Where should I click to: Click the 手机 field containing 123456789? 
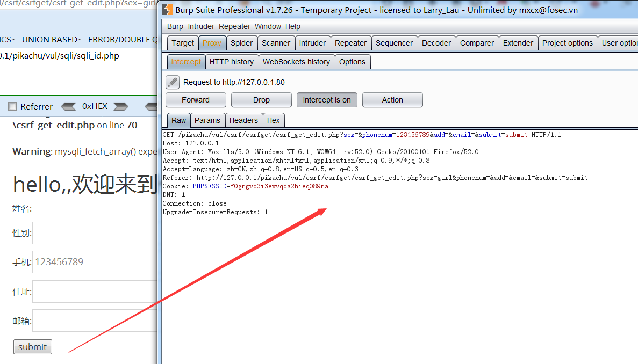95,262
